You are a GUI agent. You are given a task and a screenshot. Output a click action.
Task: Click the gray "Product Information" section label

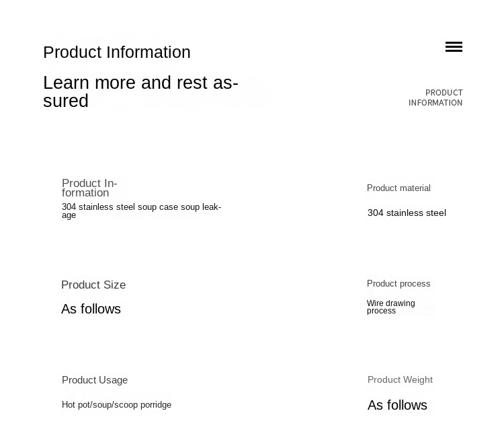point(89,188)
